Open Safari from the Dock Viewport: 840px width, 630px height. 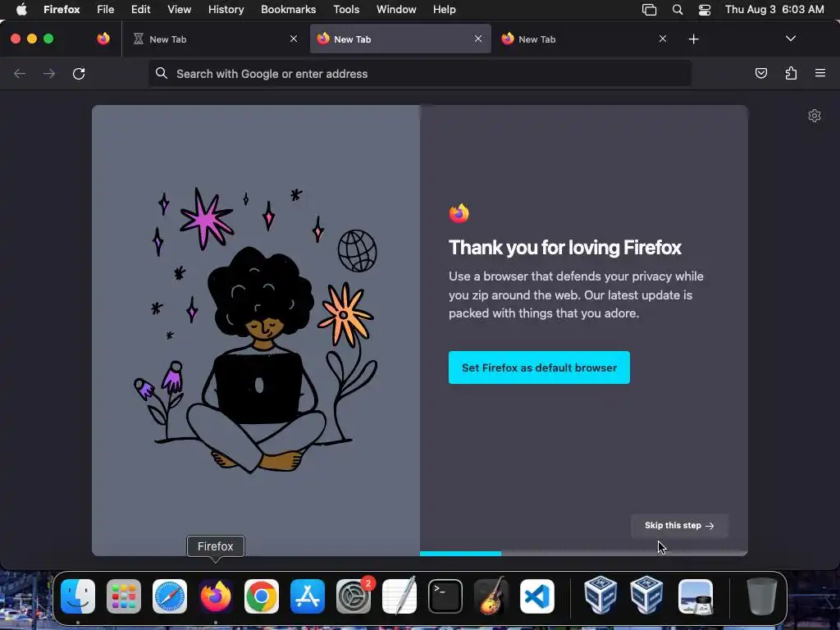(x=170, y=596)
